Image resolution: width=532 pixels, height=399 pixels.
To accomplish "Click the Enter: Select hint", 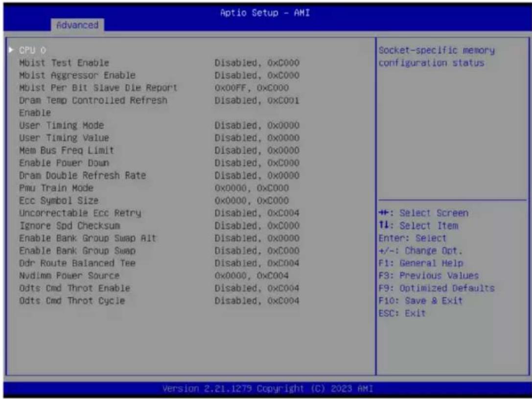I will [413, 238].
